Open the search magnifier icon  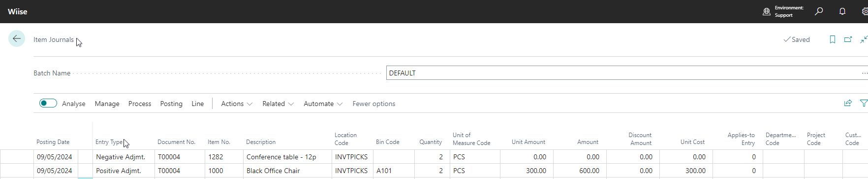819,11
